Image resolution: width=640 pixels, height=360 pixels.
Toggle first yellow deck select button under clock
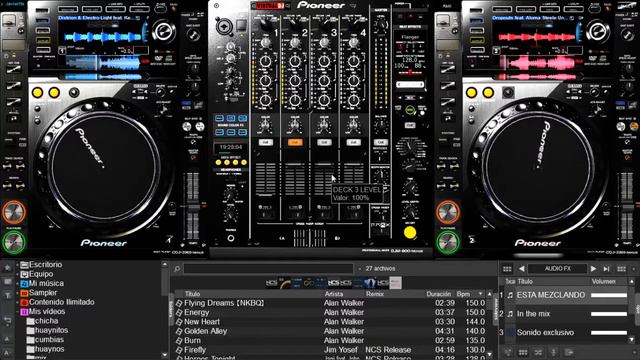219,162
